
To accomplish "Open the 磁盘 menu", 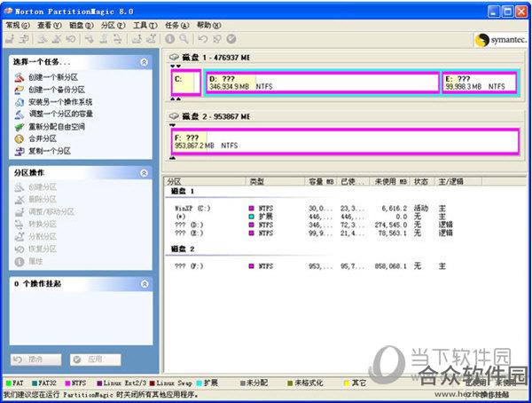I will point(82,25).
